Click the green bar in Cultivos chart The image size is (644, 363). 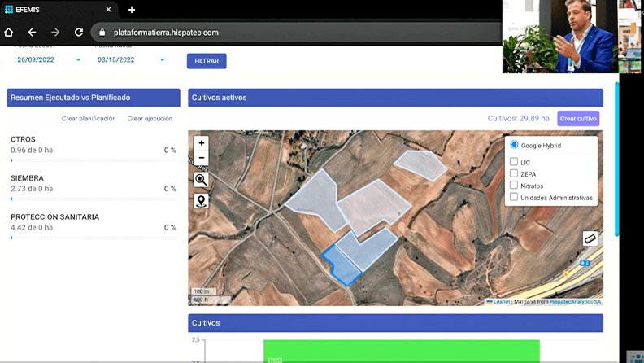402,351
